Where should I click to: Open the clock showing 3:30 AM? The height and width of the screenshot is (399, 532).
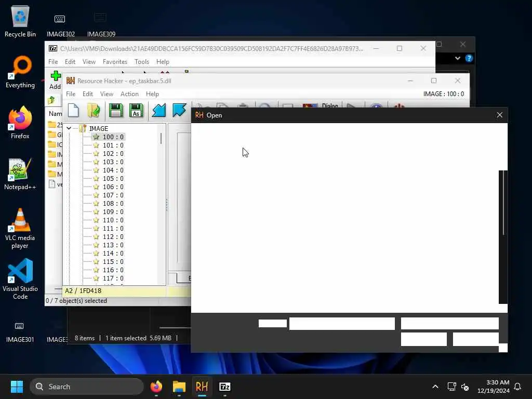pos(493,387)
